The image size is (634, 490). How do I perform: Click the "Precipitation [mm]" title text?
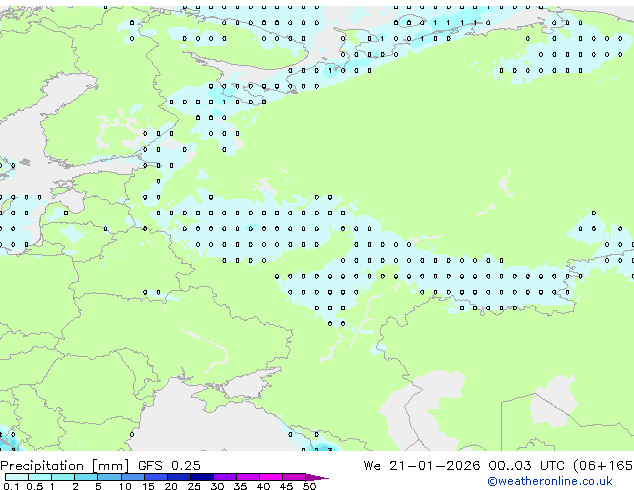64,466
